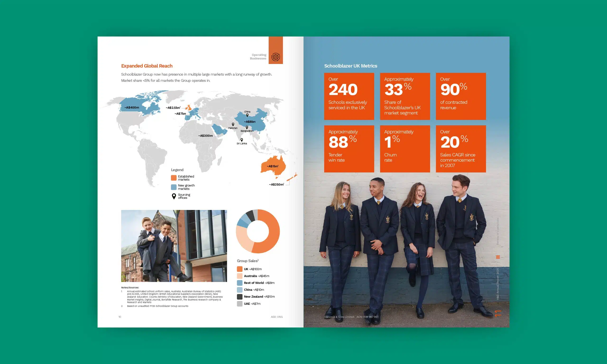The width and height of the screenshot is (607, 364).
Task: Click the orange page number 11 marker
Action: point(498,314)
